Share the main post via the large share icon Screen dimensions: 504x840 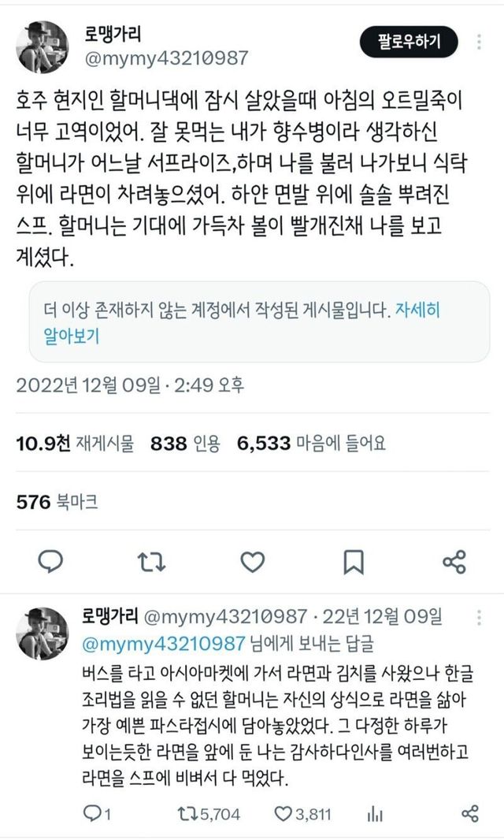[x=454, y=562]
